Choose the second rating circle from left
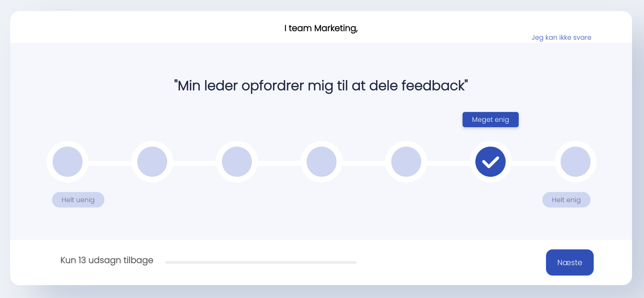This screenshot has width=644, height=298. click(x=152, y=162)
